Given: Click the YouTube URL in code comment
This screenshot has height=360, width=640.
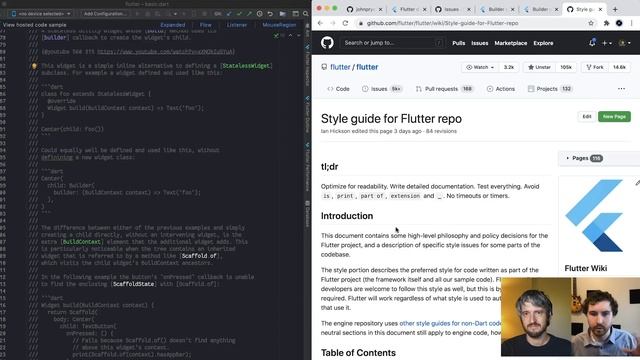Looking at the screenshot, I should [166, 52].
